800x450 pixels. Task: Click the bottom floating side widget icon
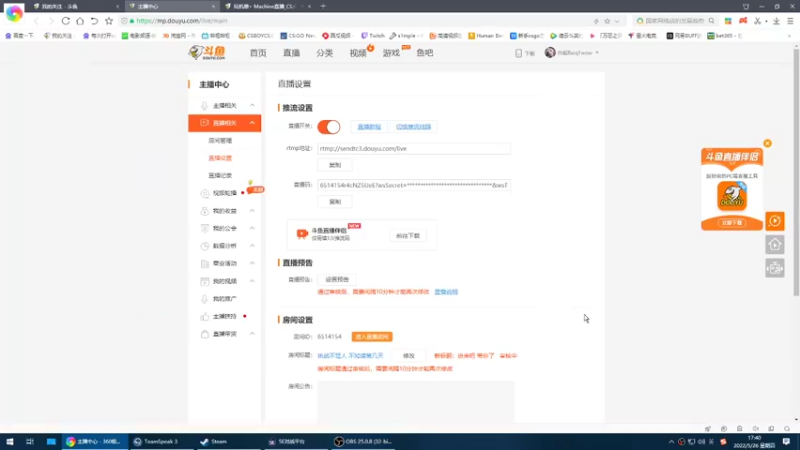[x=774, y=268]
